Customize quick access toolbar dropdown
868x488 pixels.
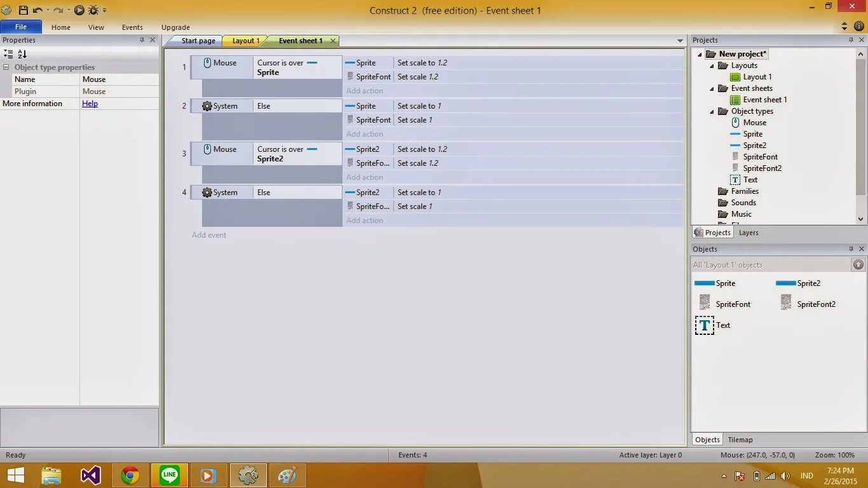[105, 10]
